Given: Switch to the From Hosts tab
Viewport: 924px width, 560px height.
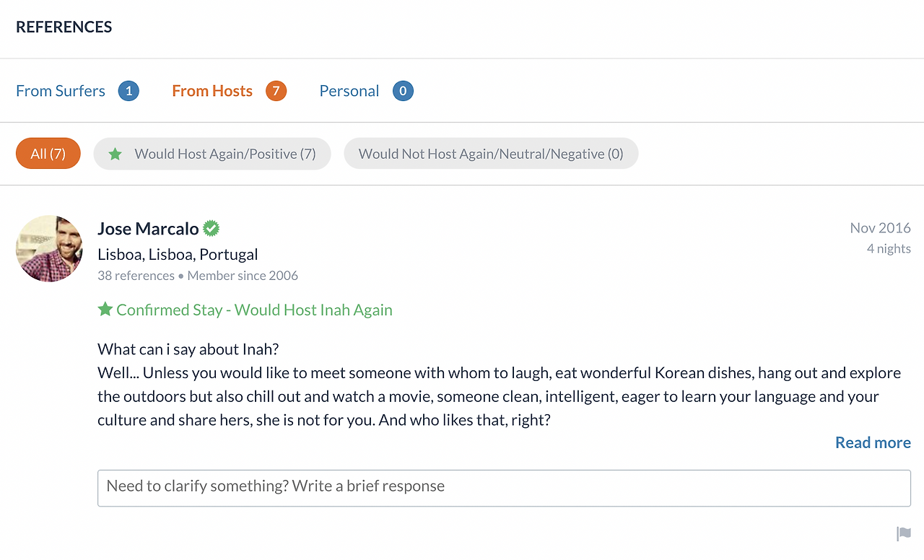Looking at the screenshot, I should [x=212, y=91].
